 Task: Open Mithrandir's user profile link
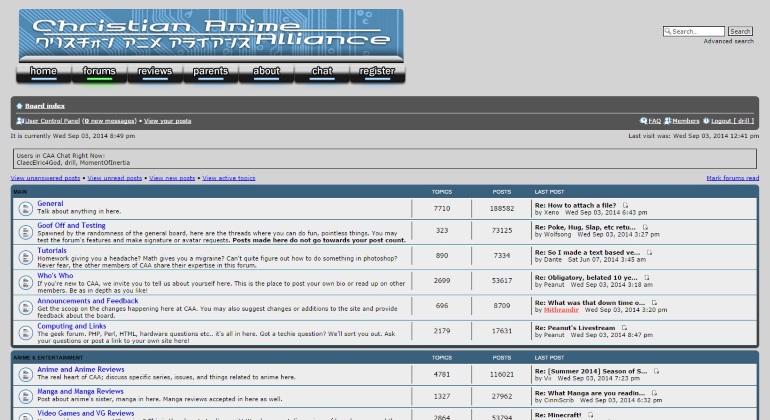tap(561, 310)
